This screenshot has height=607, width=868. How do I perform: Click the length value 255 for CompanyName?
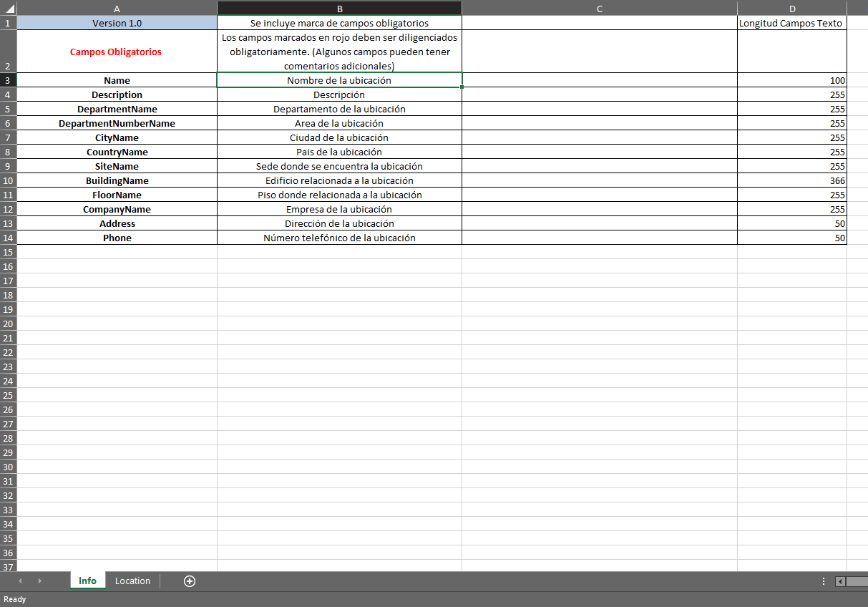[792, 209]
